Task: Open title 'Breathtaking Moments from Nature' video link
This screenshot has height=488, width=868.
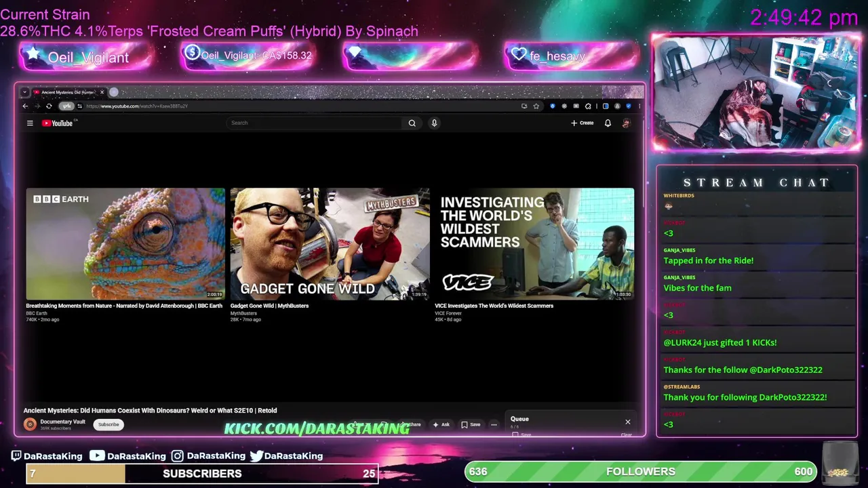Action: click(124, 306)
